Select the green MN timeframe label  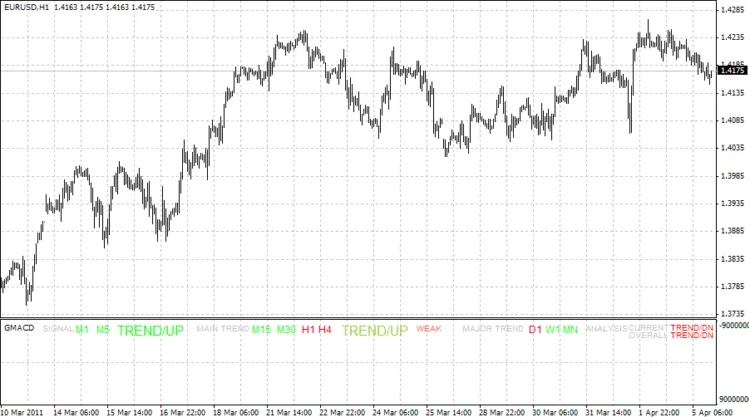(570, 329)
